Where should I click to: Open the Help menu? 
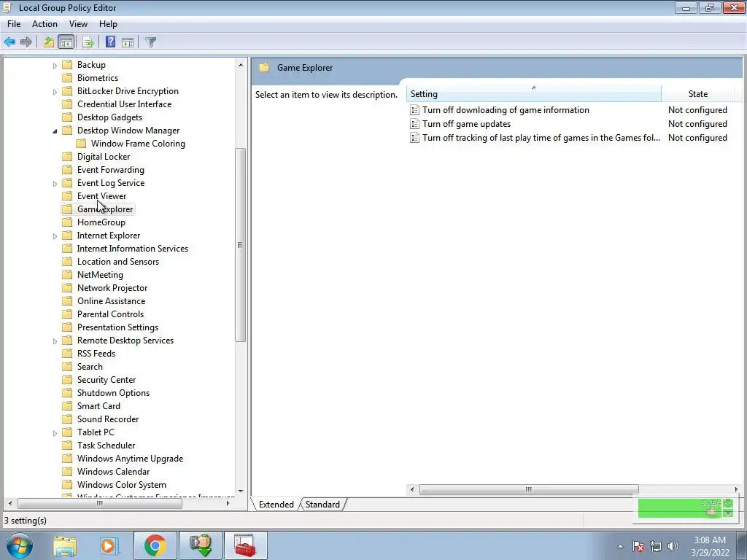(x=108, y=24)
